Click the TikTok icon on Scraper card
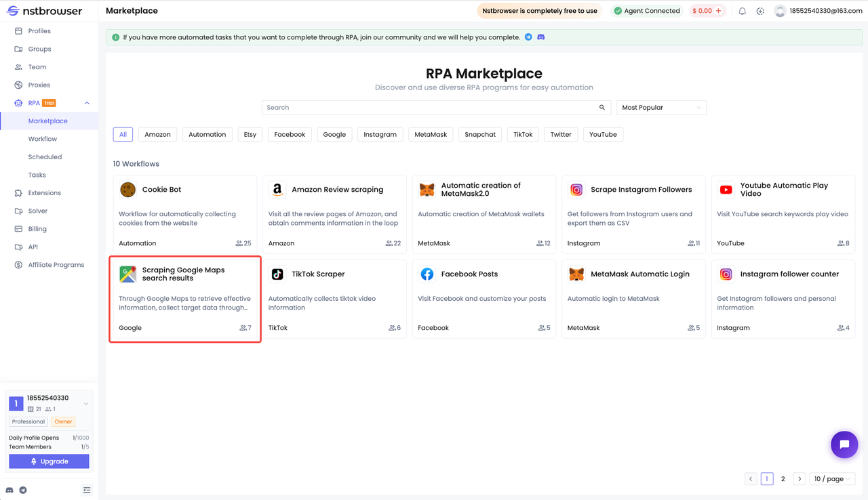 tap(277, 274)
